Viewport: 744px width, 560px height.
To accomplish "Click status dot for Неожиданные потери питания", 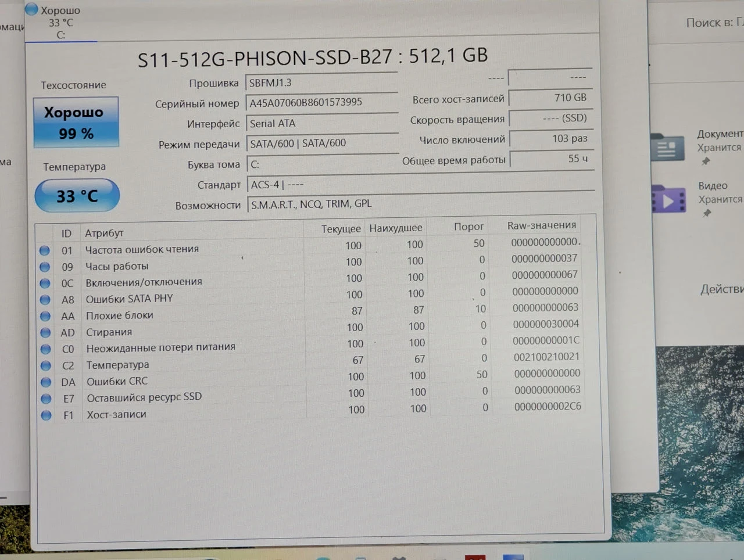I will pyautogui.click(x=46, y=349).
